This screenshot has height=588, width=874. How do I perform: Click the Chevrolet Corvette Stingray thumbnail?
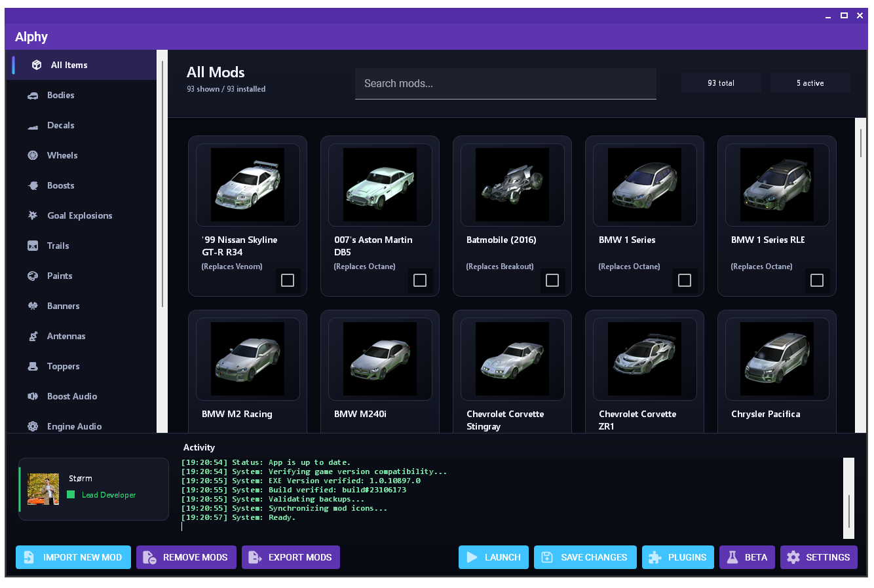[x=512, y=359]
